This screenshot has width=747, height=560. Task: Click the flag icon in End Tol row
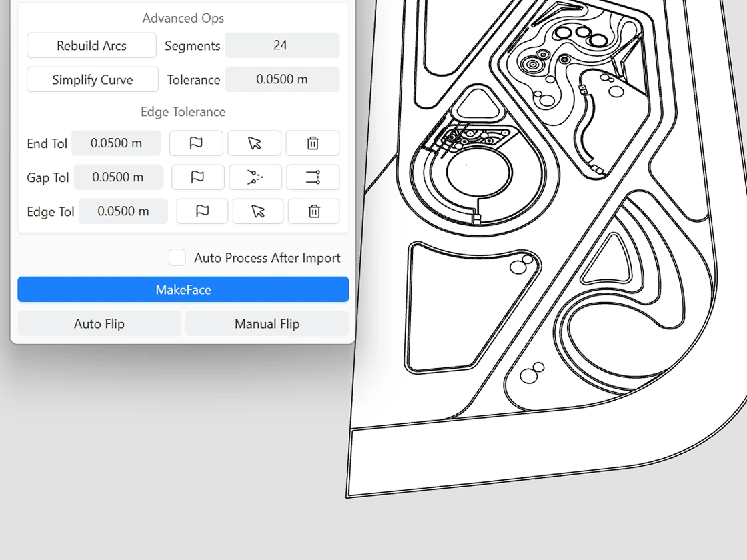(x=196, y=143)
